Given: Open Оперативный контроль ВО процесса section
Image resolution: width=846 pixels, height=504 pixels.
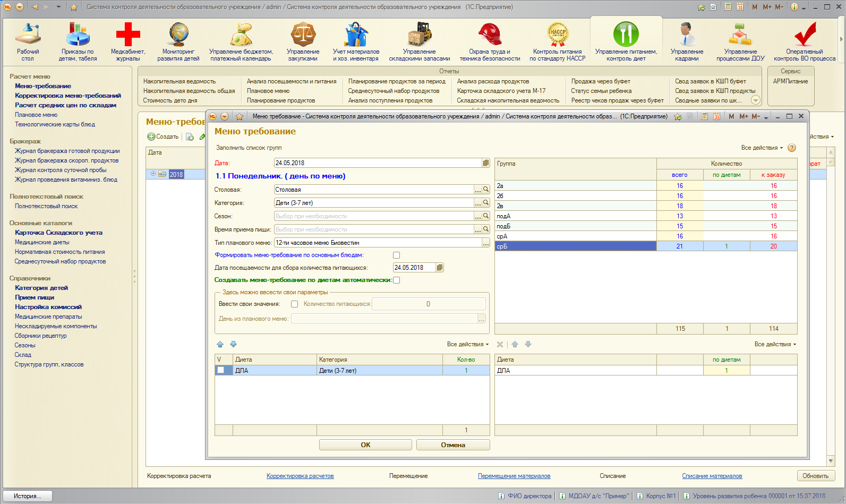Looking at the screenshot, I should pos(805,42).
